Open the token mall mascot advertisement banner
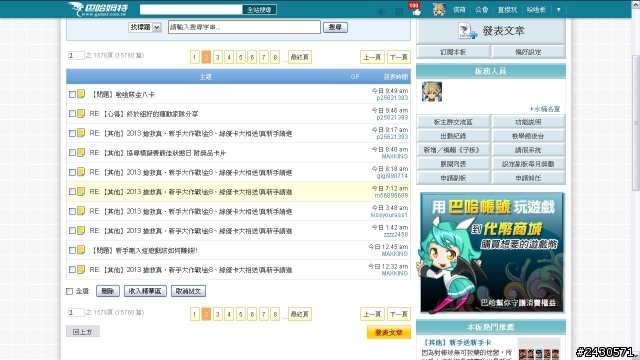Viewport: 640px width, 360px height. (x=492, y=253)
